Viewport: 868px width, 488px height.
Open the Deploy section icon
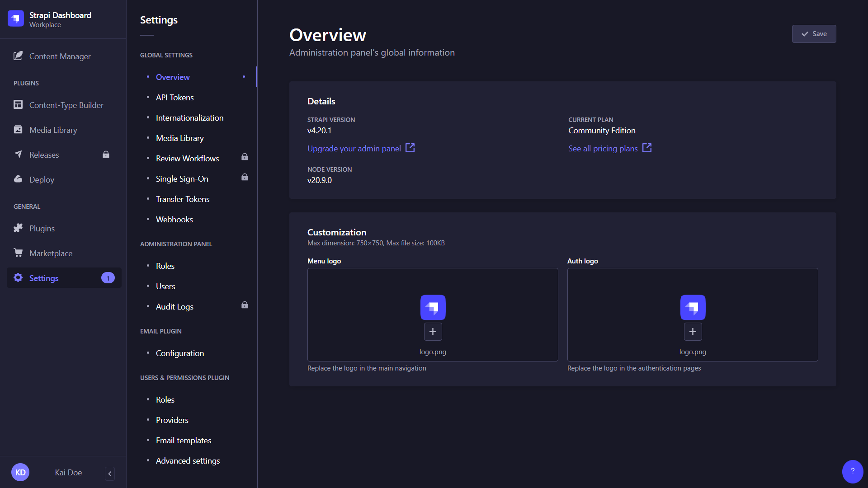18,179
